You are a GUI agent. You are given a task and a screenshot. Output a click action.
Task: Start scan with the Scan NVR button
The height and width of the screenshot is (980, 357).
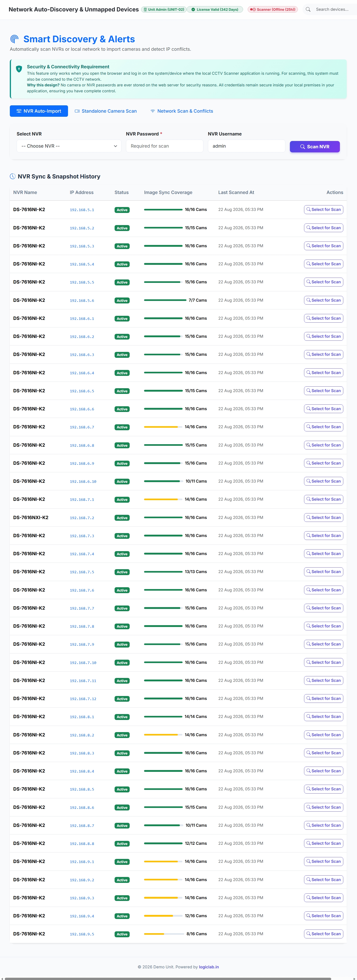315,147
